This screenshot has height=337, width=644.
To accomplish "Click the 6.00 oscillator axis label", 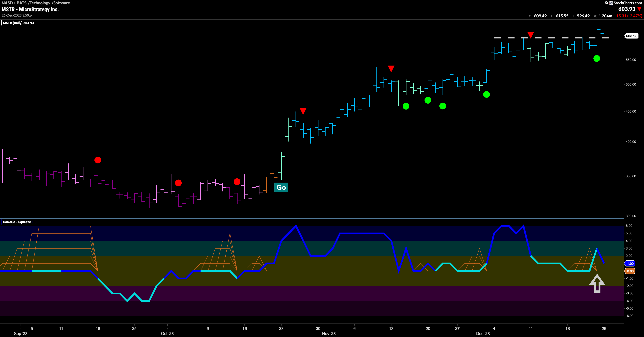I will coord(629,226).
